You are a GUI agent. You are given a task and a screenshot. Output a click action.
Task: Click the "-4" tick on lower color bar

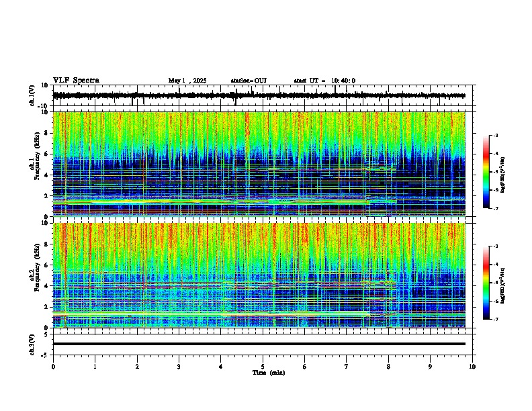(x=495, y=264)
